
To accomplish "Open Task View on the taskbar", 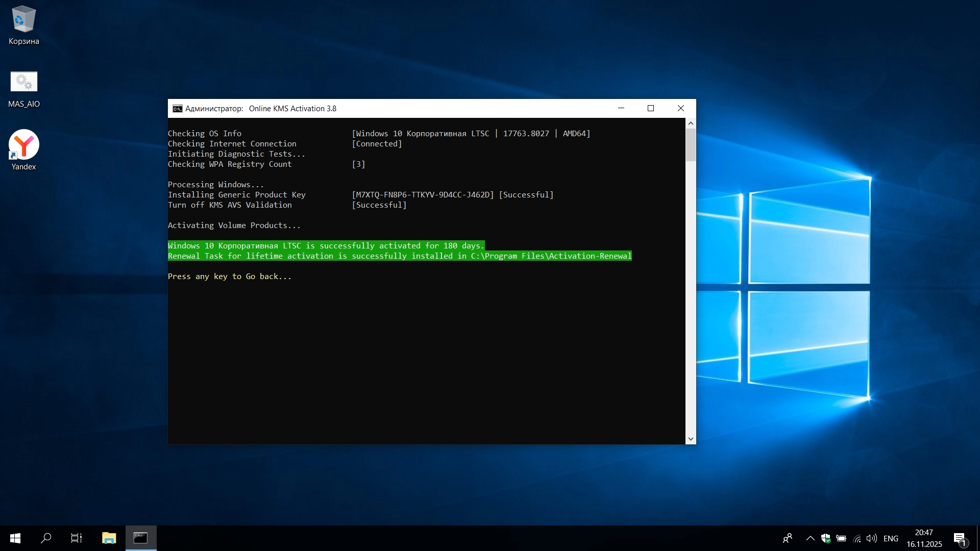I will [77, 538].
